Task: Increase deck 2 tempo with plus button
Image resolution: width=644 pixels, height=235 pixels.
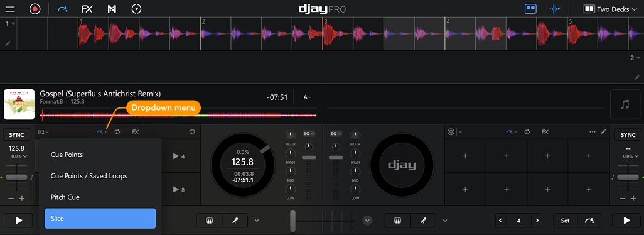Action: [633, 199]
